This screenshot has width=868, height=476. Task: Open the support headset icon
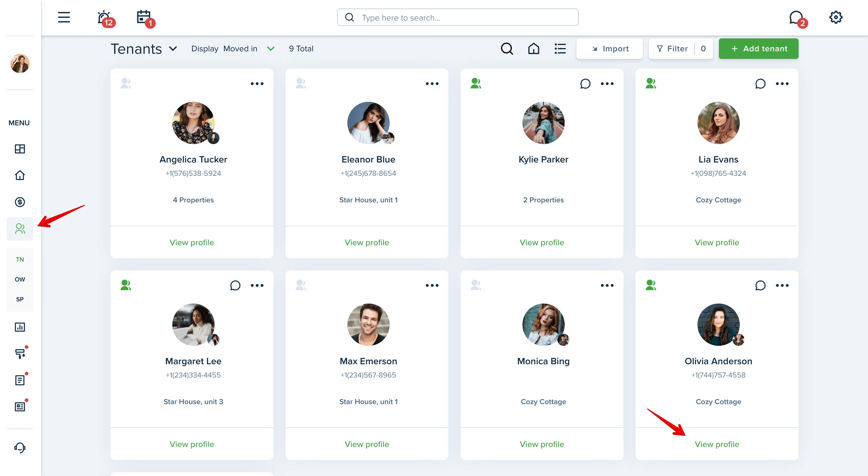coord(20,448)
